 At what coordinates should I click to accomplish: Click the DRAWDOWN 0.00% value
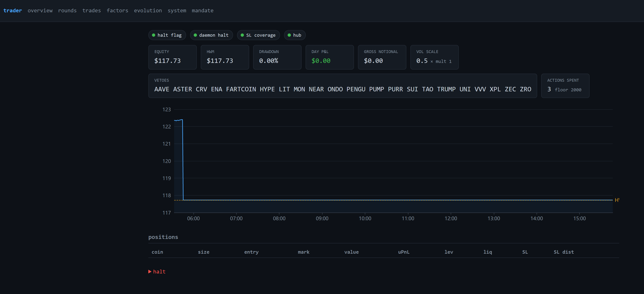click(x=268, y=61)
